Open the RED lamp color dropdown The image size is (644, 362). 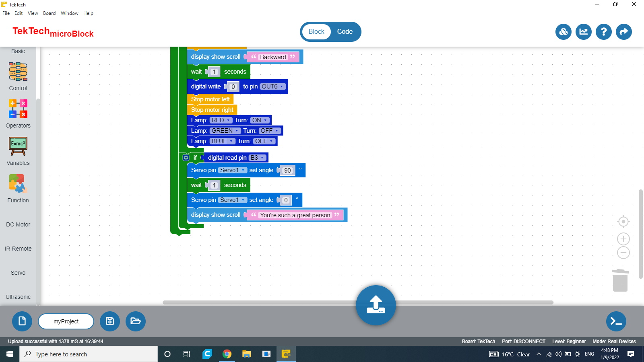[x=221, y=120]
